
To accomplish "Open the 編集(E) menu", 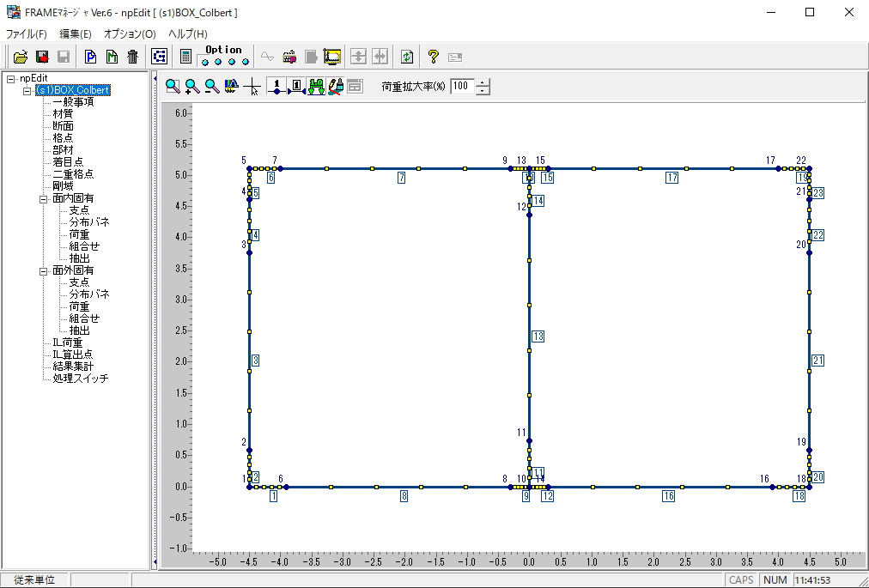I will [x=76, y=33].
